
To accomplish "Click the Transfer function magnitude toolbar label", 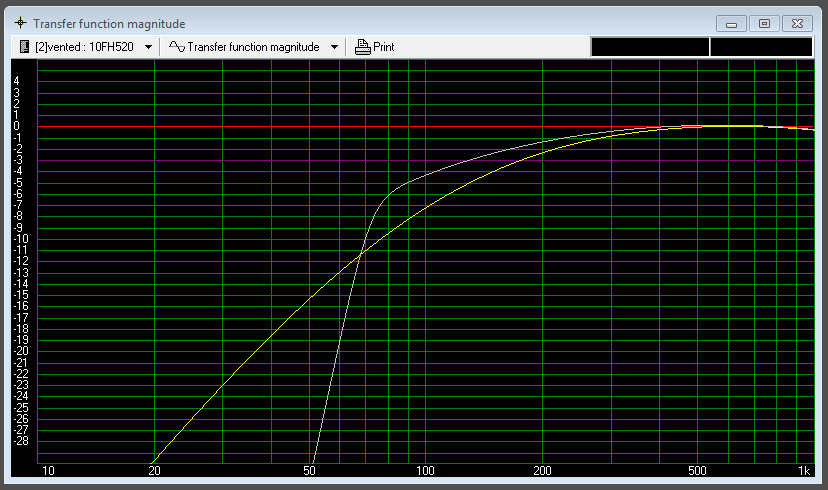I will 253,47.
